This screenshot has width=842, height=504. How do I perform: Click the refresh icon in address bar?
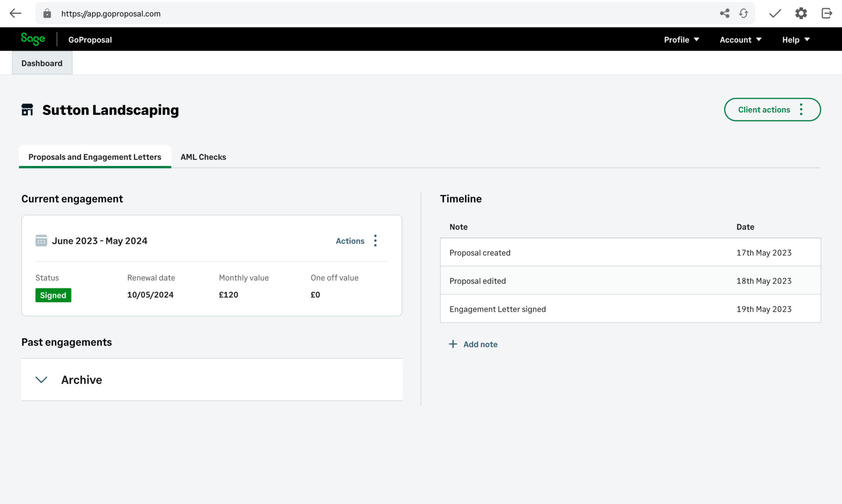tap(744, 13)
